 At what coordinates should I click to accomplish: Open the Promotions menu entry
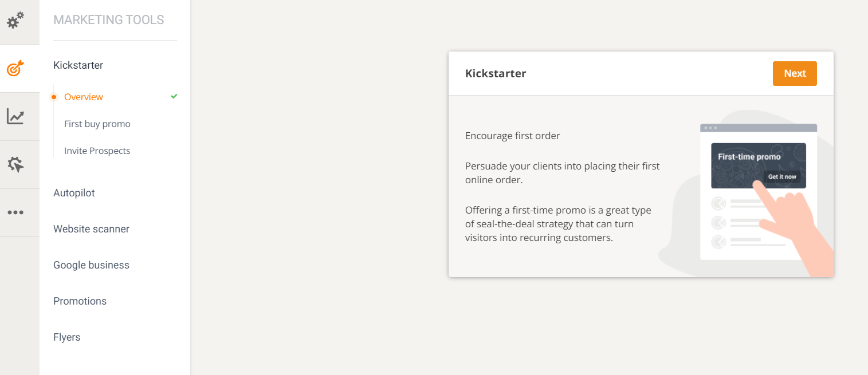point(80,301)
